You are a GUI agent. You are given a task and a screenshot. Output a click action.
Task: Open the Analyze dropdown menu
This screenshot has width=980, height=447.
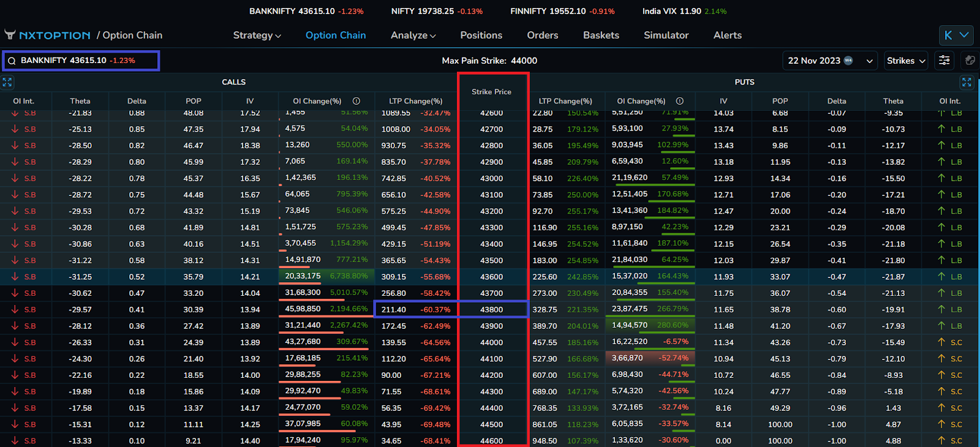pos(413,36)
